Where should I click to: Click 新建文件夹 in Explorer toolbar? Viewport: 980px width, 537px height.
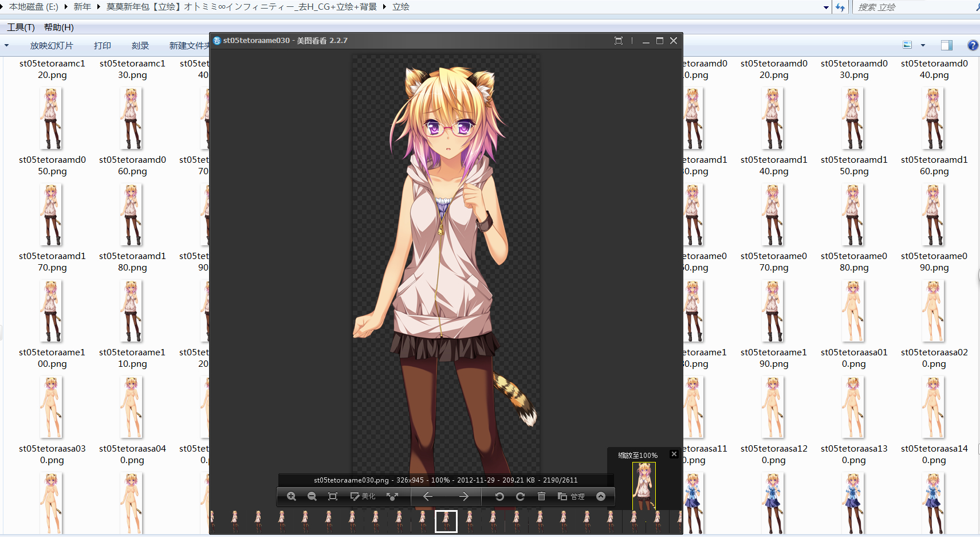189,45
